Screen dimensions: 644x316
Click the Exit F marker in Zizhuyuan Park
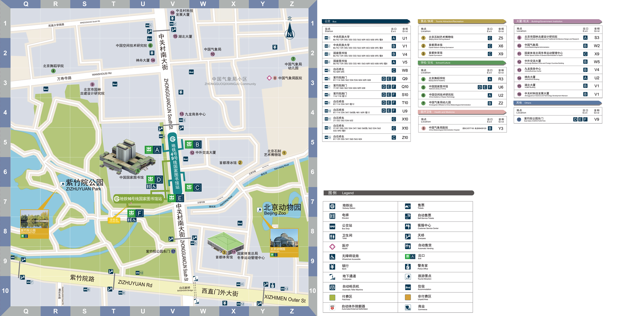click(x=136, y=213)
